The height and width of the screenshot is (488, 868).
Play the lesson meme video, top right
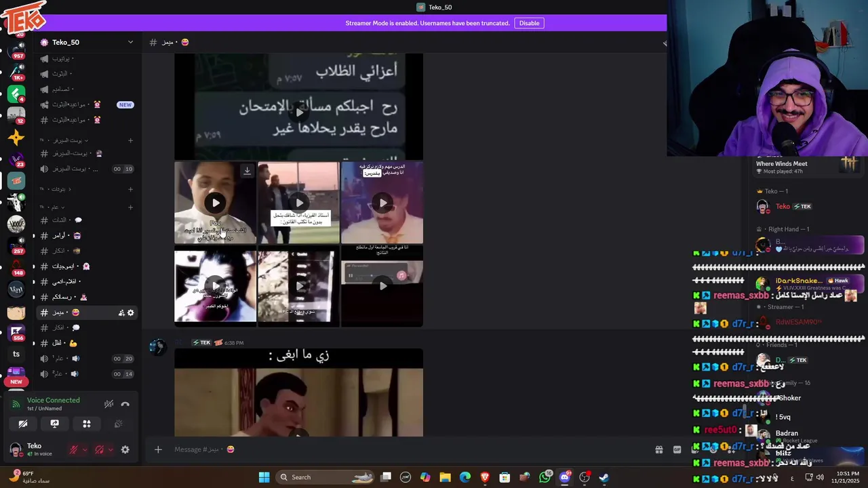coord(382,203)
